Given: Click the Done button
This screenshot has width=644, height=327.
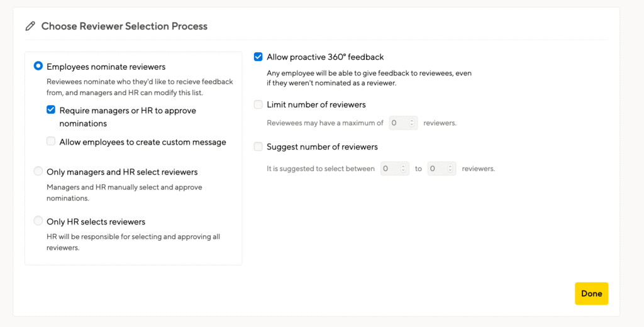Looking at the screenshot, I should pyautogui.click(x=591, y=294).
